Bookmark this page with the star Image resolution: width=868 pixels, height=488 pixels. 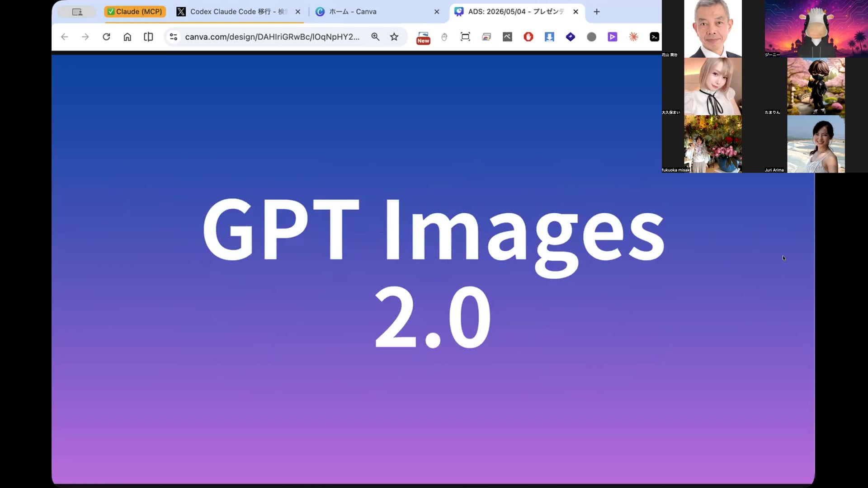[394, 37]
